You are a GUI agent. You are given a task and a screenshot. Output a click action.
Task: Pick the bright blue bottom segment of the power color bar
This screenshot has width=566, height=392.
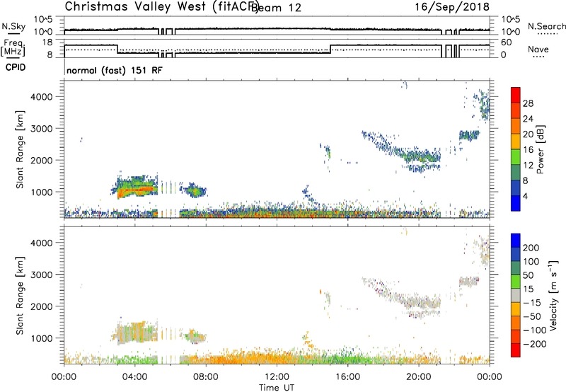(x=516, y=203)
